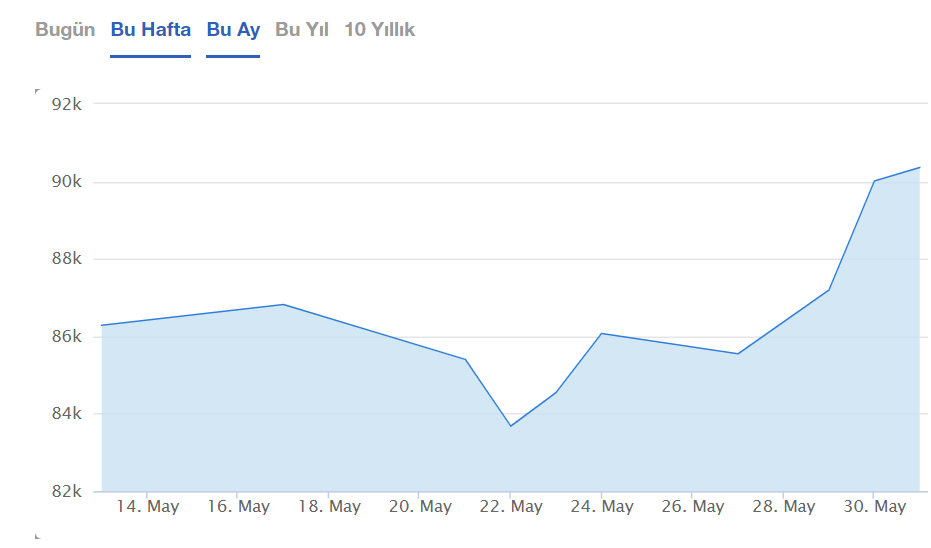Select the Bu Hafta time range
Screen dimensions: 931x548
tap(150, 30)
